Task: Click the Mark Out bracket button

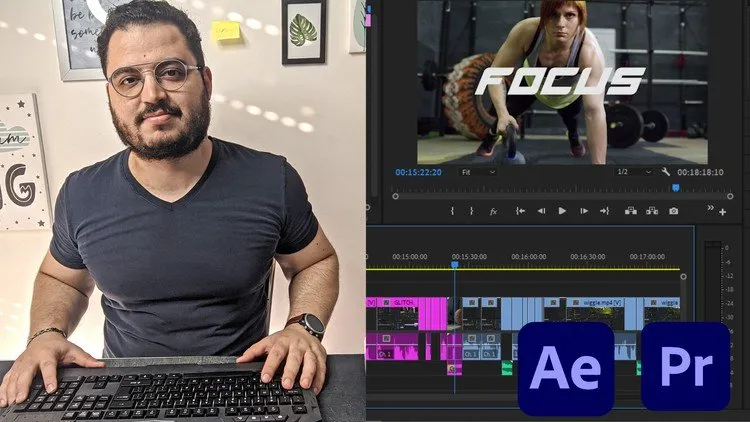Action: pos(471,211)
